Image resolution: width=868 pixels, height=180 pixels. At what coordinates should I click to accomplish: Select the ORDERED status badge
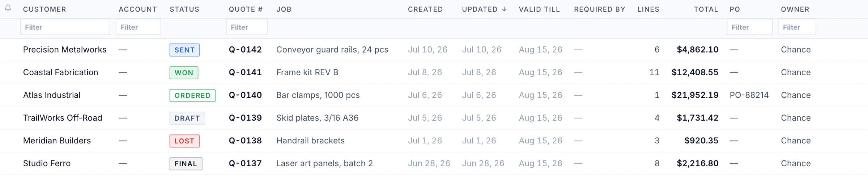point(192,96)
